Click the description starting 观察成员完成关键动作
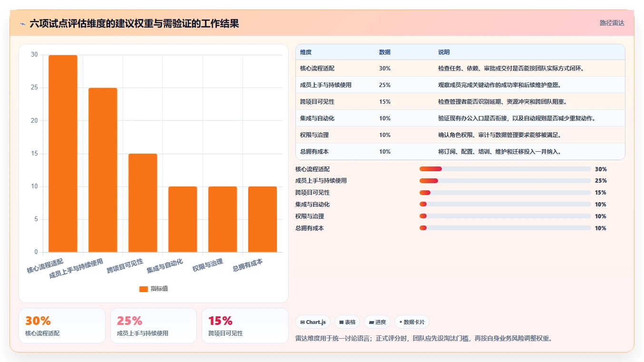 500,85
